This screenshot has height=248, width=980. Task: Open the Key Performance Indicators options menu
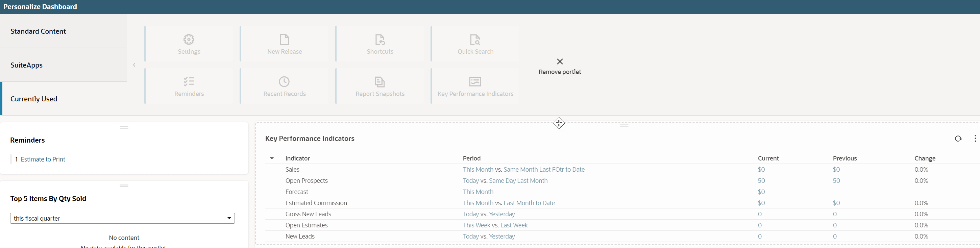pos(975,139)
